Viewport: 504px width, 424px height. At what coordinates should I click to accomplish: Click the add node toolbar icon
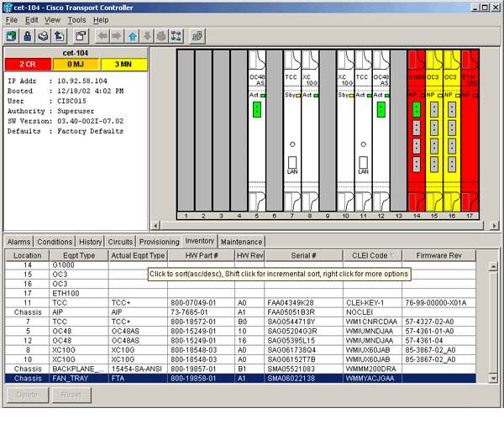pos(12,36)
